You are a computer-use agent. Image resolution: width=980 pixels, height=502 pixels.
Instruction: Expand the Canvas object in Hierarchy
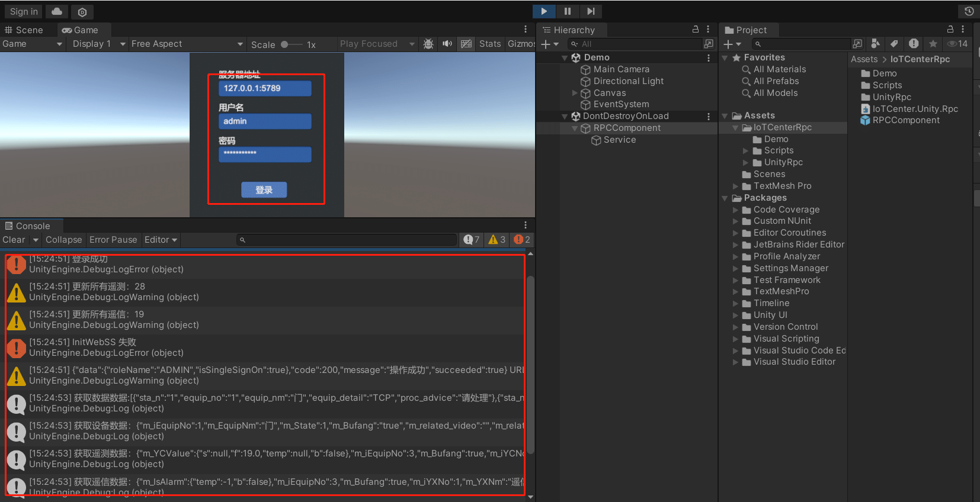(x=574, y=93)
